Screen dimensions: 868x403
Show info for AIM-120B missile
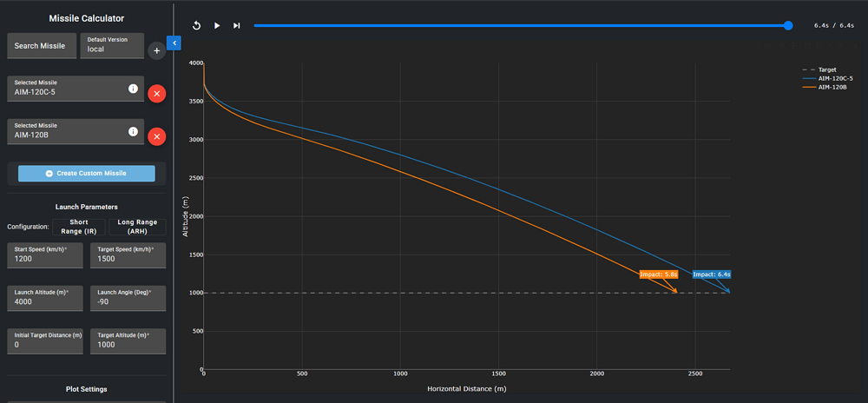(x=133, y=132)
